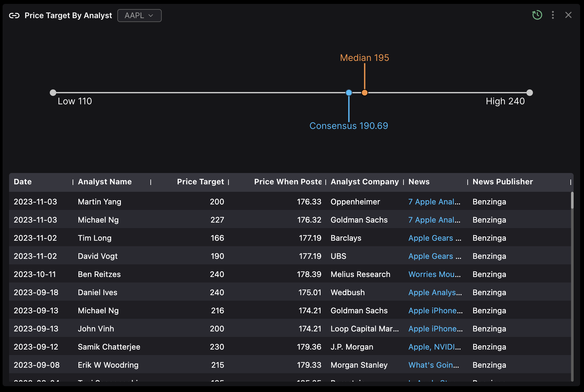Click the posted price 176.33

click(309, 202)
